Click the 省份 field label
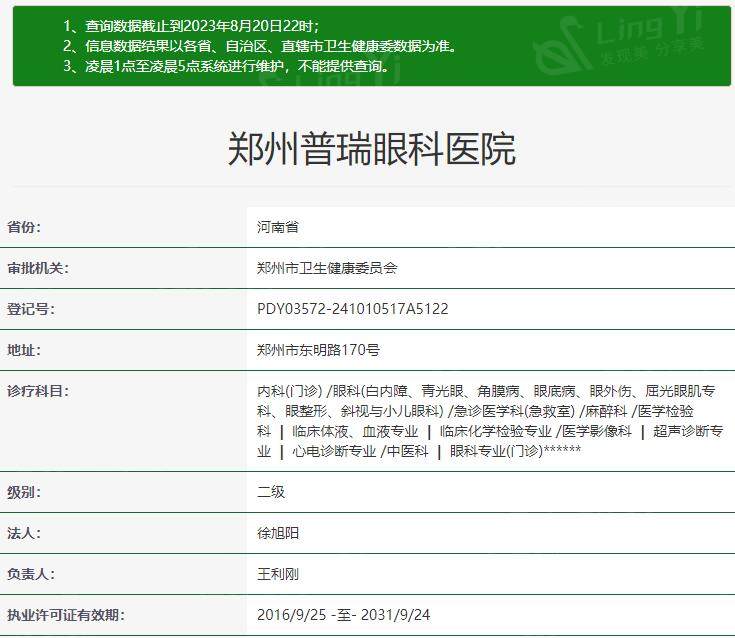 (24, 227)
